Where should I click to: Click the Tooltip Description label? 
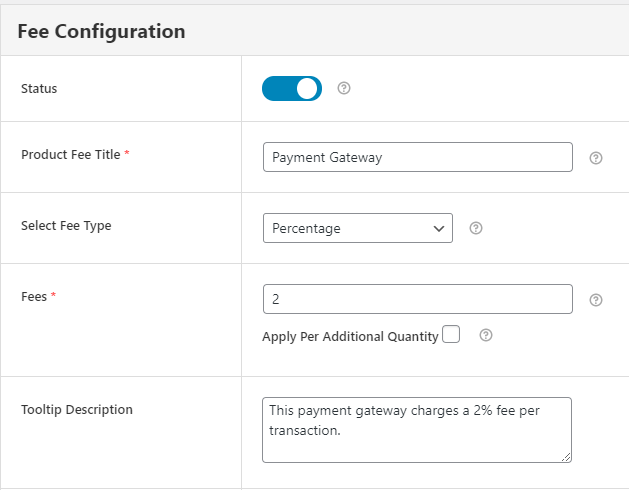(77, 409)
